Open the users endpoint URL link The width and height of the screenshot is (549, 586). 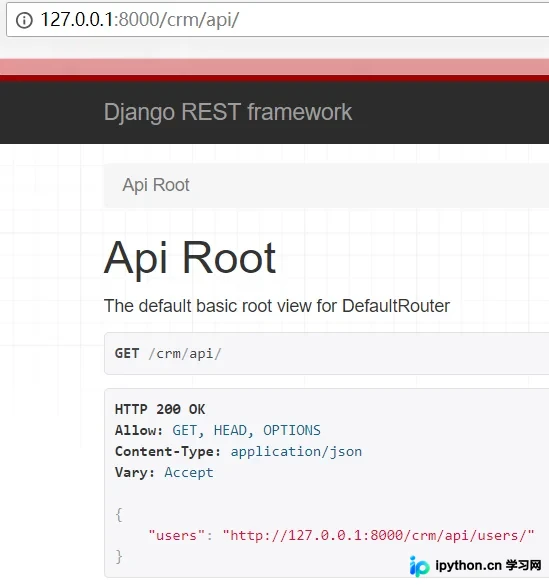378,535
